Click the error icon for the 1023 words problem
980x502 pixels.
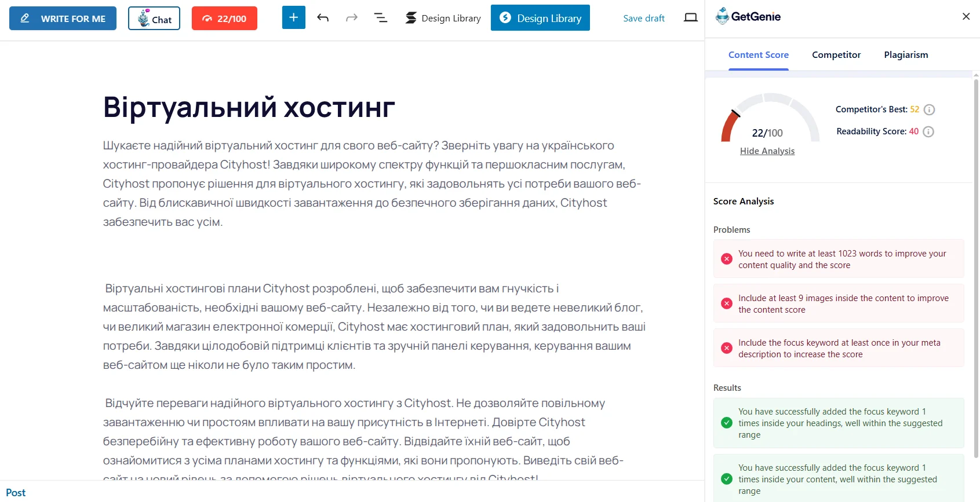(x=727, y=259)
